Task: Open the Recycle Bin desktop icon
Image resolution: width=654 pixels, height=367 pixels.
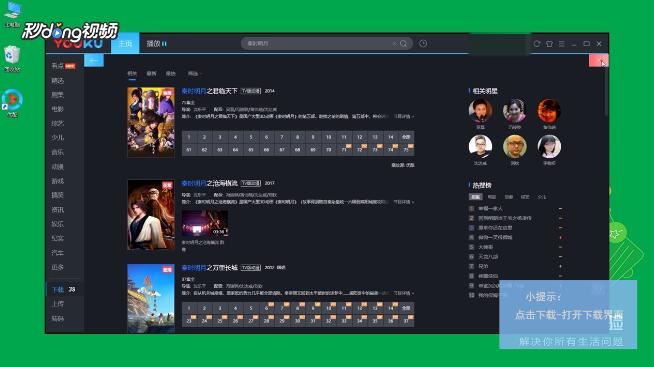Action: click(12, 59)
